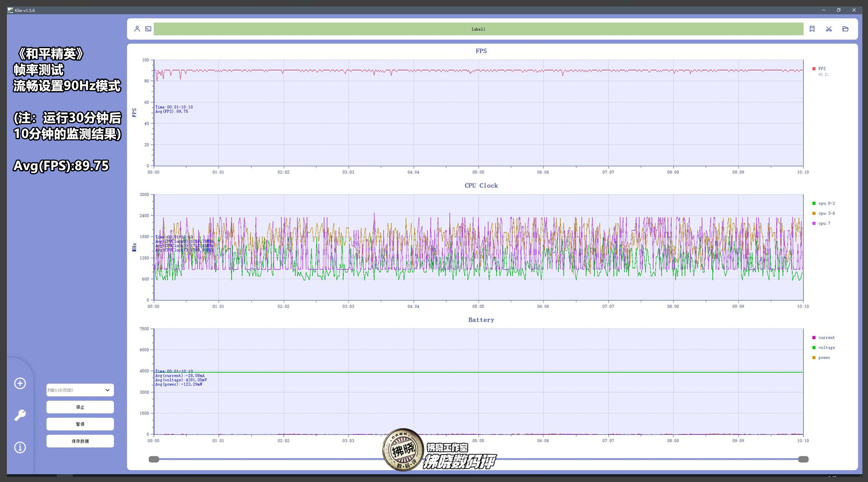This screenshot has height=482, width=868.
Task: Expand the PHB110(USB) device dropdown
Action: click(x=80, y=390)
